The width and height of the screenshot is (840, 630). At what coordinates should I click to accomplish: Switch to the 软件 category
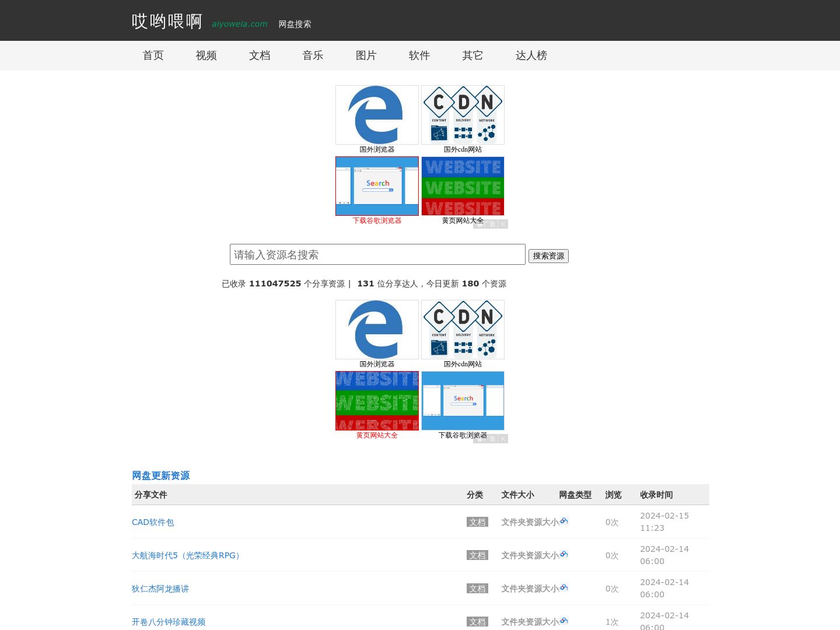pyautogui.click(x=419, y=55)
